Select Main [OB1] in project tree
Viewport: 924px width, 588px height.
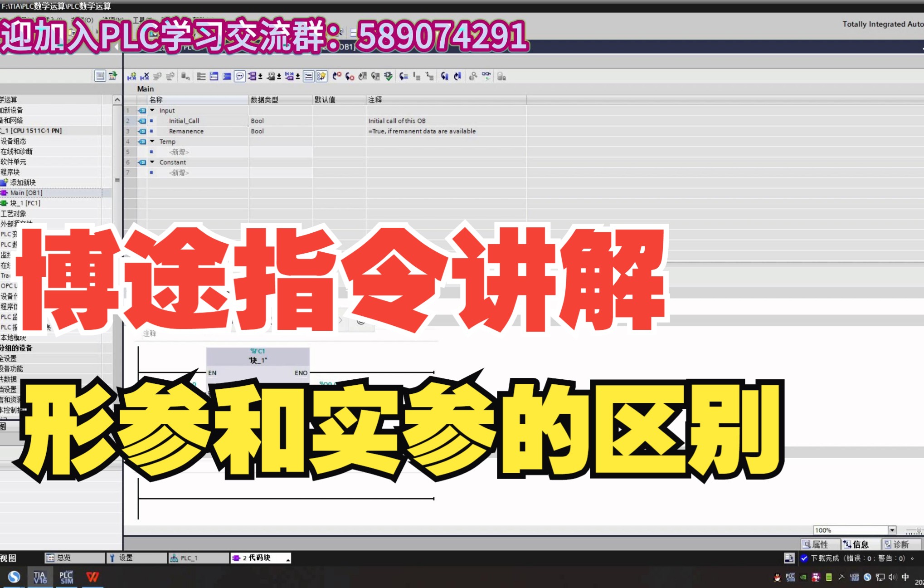(x=26, y=193)
